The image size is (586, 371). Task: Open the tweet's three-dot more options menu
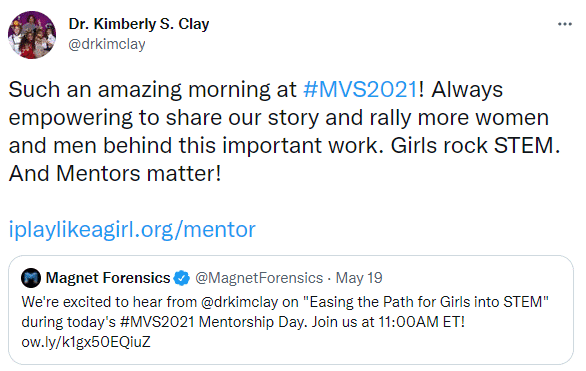tap(564, 24)
